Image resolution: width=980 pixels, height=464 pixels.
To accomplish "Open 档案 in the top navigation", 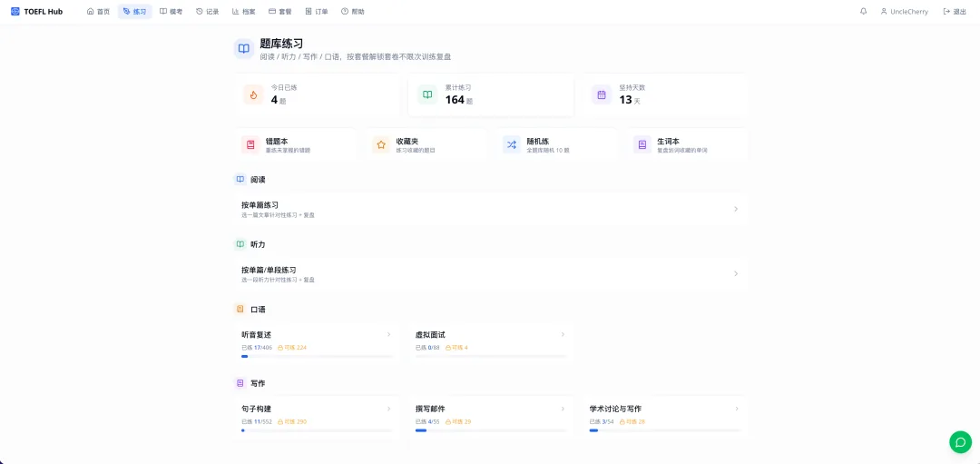I will [243, 11].
